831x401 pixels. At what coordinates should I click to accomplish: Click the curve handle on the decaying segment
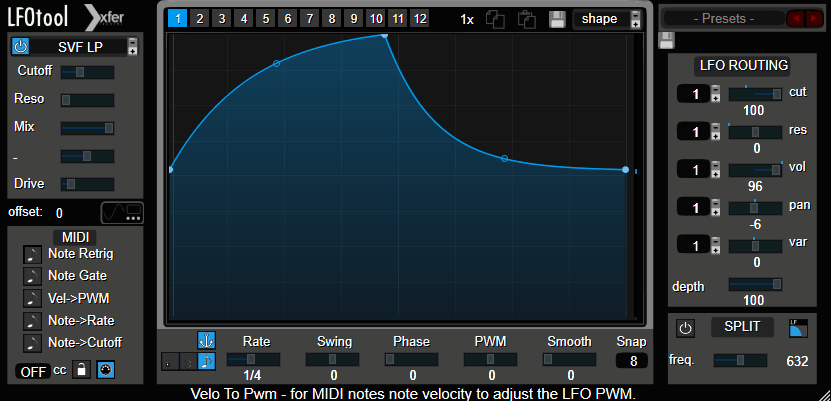pos(505,158)
